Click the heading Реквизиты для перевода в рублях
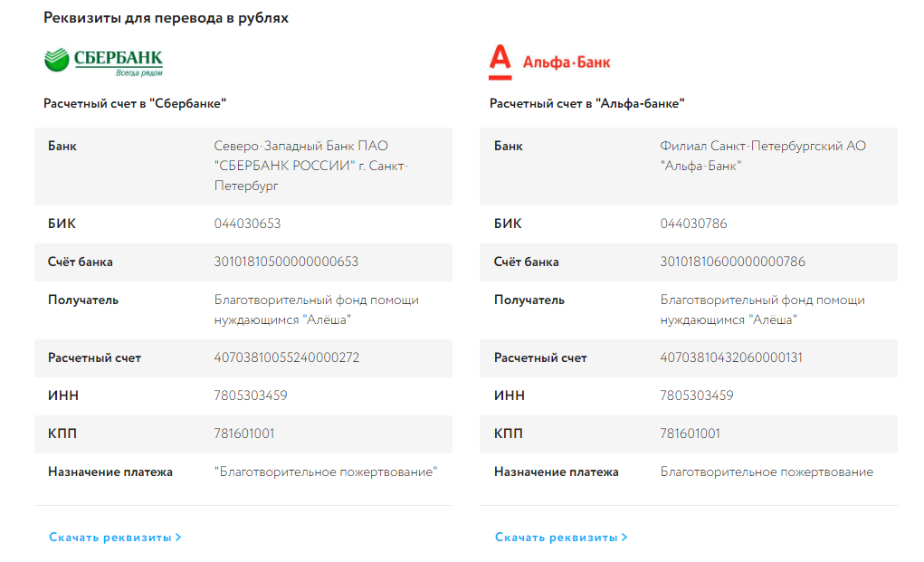924x562 pixels. click(166, 18)
